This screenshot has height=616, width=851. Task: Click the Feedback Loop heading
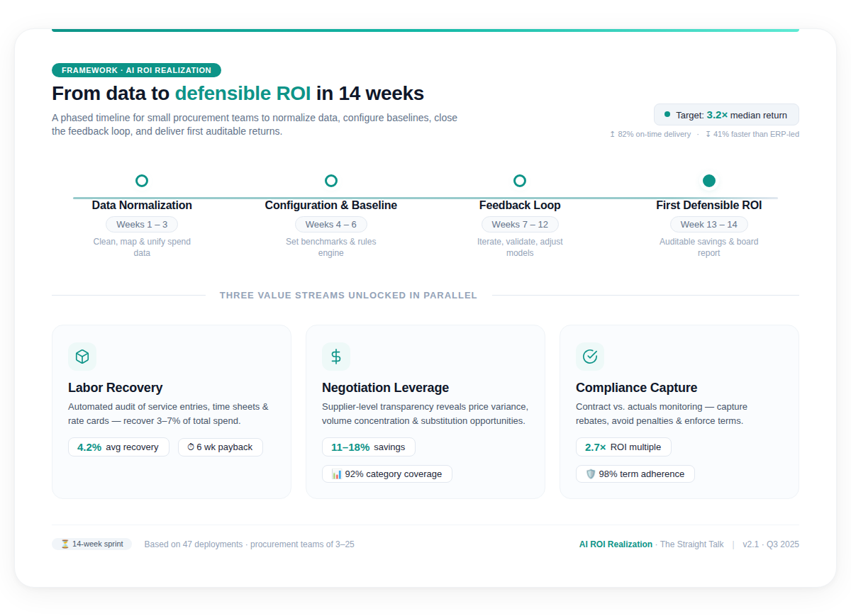pyautogui.click(x=520, y=206)
